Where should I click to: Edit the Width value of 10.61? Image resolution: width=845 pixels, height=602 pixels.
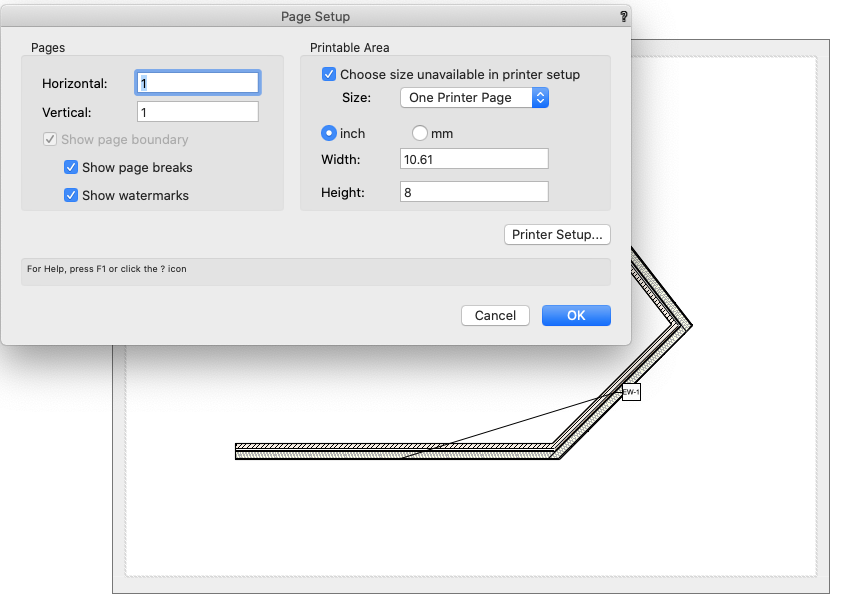(474, 158)
